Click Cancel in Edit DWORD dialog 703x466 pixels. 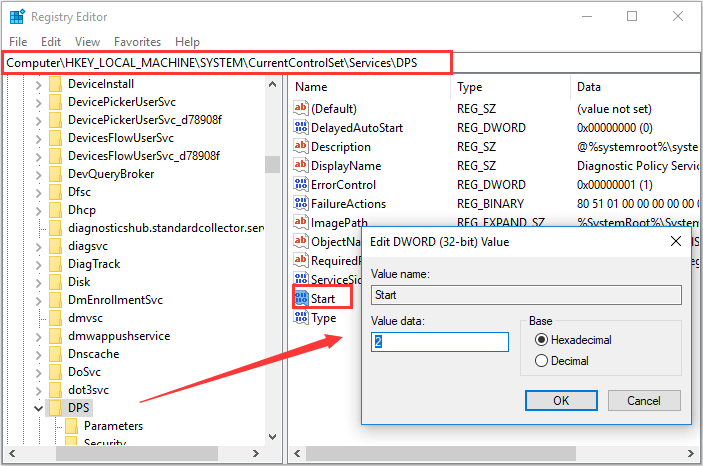click(644, 401)
